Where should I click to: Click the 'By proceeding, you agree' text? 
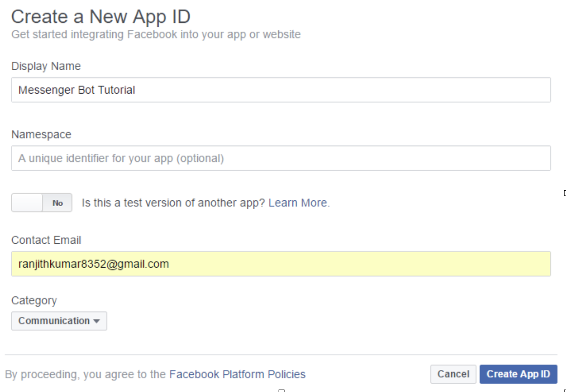[x=86, y=374]
